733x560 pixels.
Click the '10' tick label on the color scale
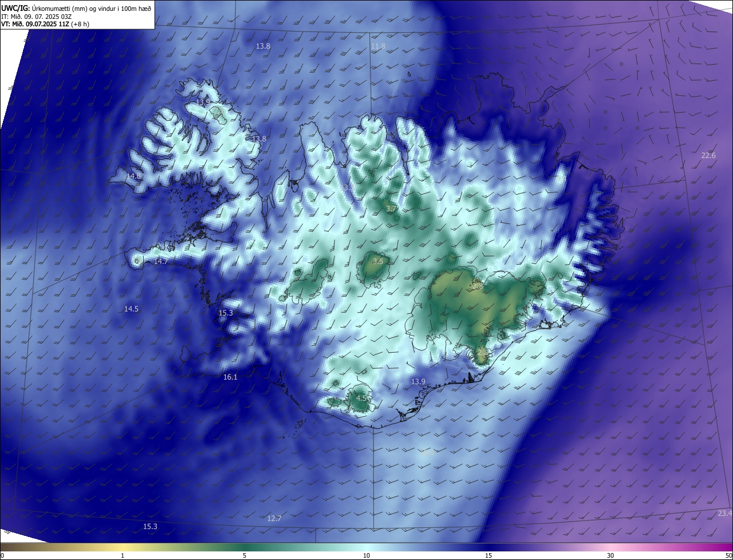pyautogui.click(x=366, y=556)
